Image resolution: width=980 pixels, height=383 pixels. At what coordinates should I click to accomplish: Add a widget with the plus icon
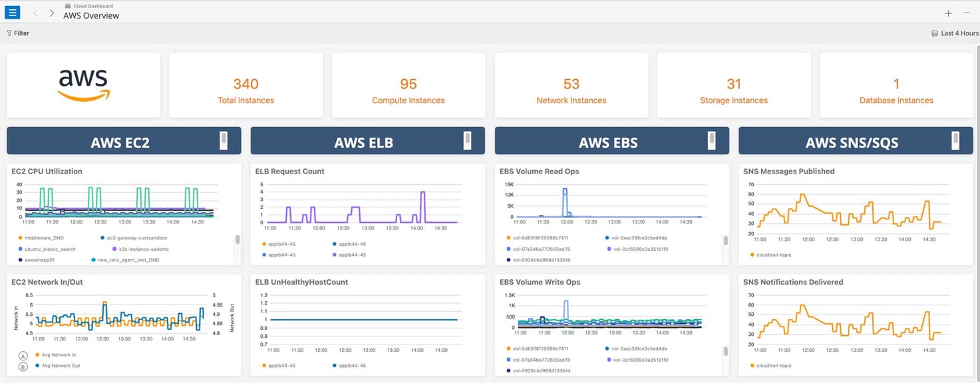point(948,13)
